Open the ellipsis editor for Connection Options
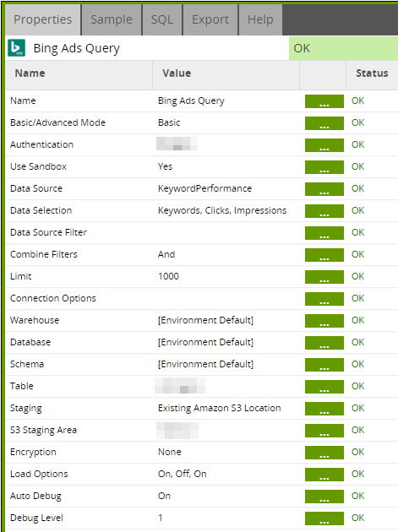The width and height of the screenshot is (398, 532). [324, 299]
